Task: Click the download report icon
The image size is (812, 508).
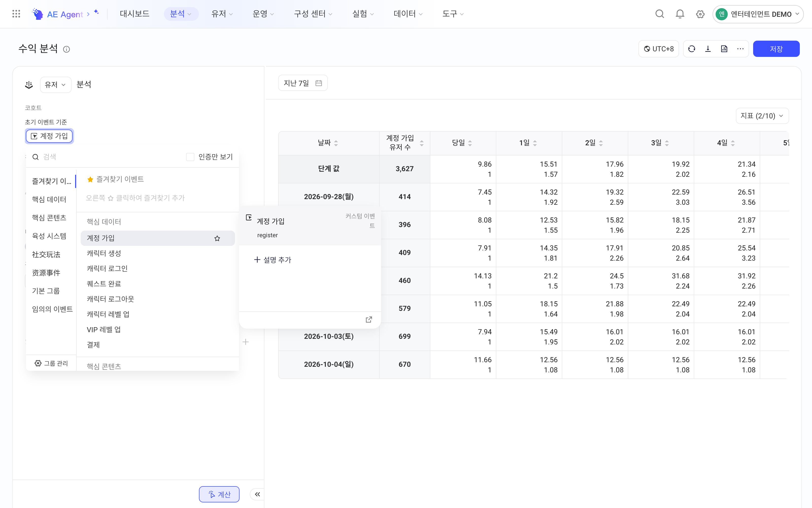Action: pos(708,49)
